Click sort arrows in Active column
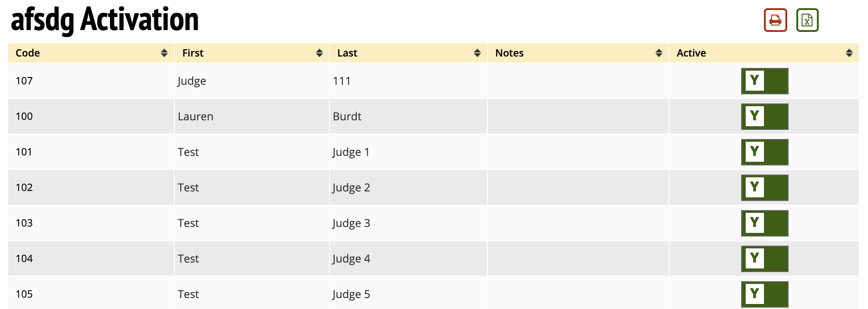Viewport: 868px width, 309px height. click(x=849, y=53)
